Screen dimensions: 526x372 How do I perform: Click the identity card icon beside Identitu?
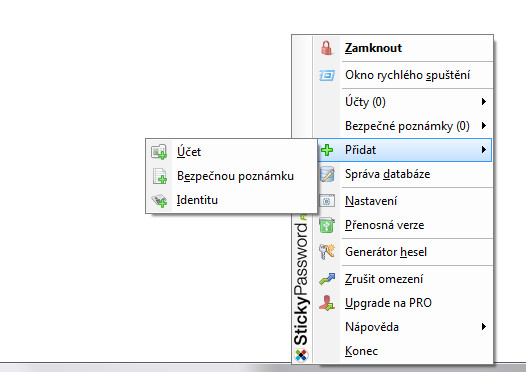[x=159, y=200]
